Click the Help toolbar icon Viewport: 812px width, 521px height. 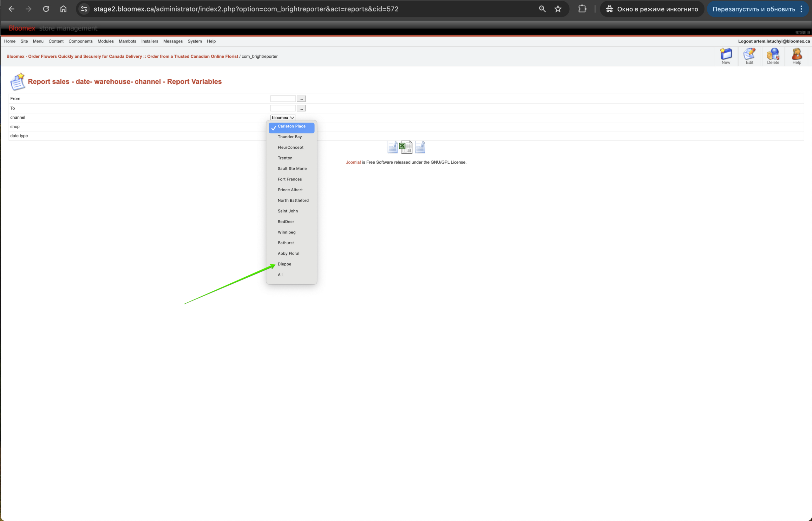coord(797,56)
